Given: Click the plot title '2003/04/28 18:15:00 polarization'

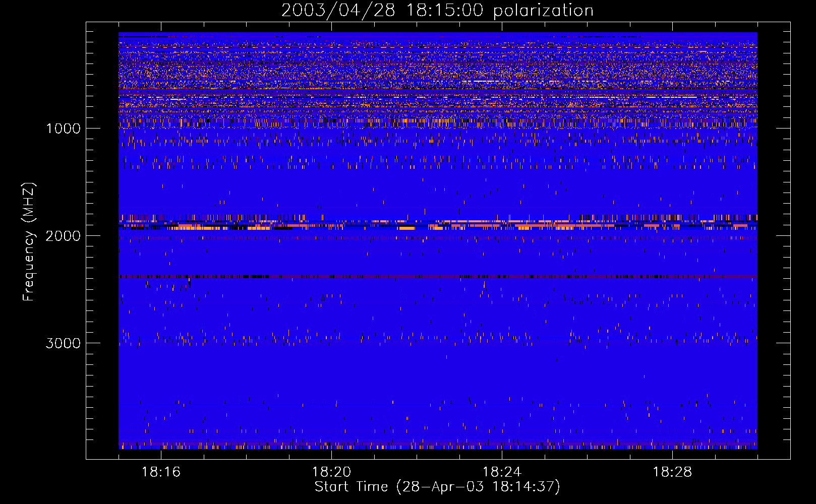Looking at the screenshot, I should tap(437, 11).
